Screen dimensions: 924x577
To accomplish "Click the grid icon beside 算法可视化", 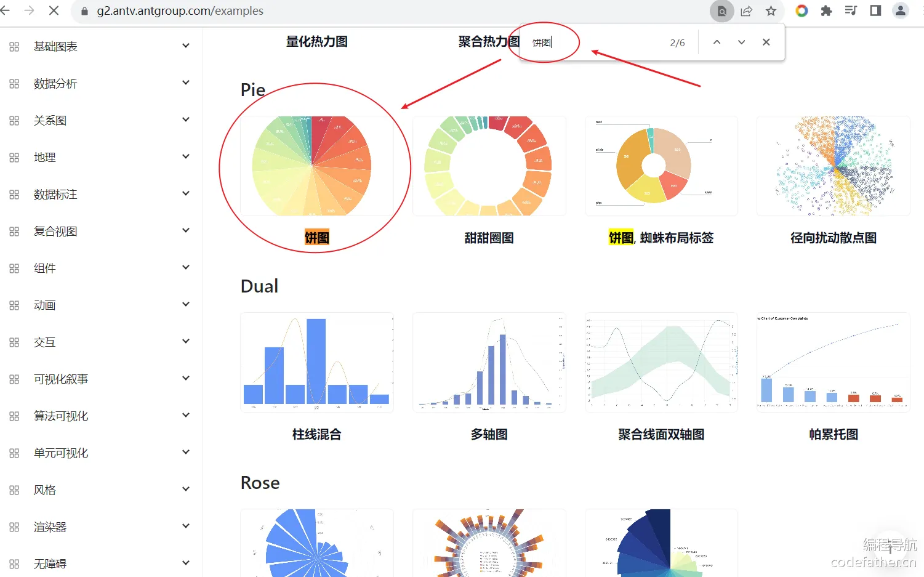I will tap(14, 416).
